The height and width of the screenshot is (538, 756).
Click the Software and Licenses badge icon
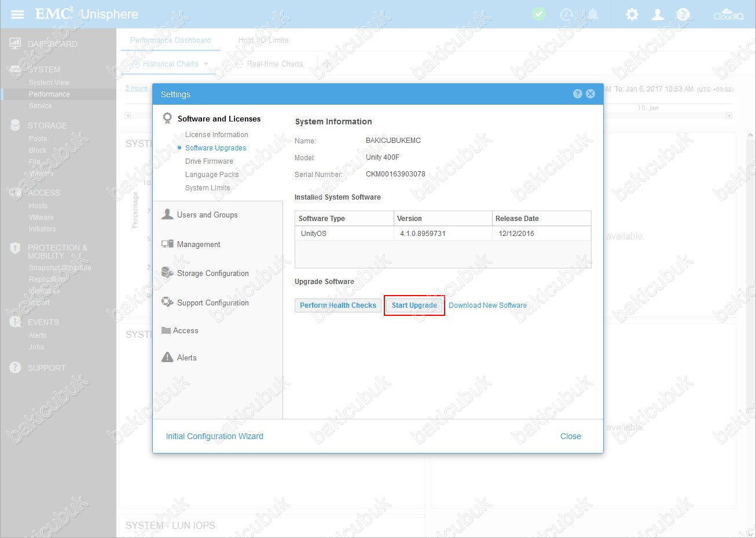(x=167, y=118)
